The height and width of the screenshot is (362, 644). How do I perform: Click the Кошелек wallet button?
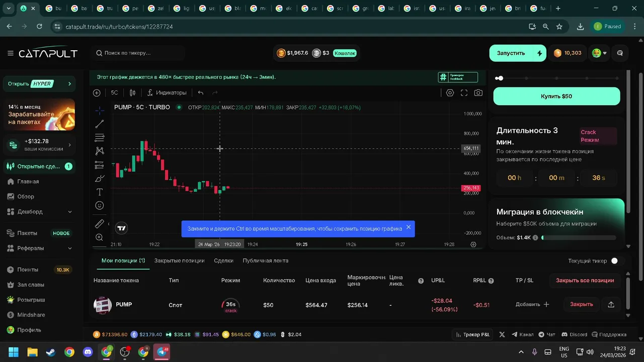345,53
